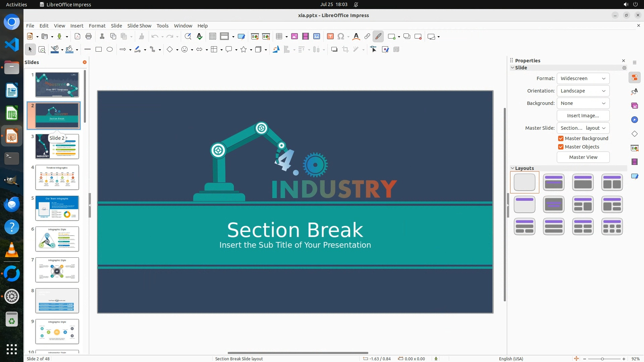This screenshot has width=644, height=362.
Task: Collapse the Layouts section expander
Action: click(513, 168)
